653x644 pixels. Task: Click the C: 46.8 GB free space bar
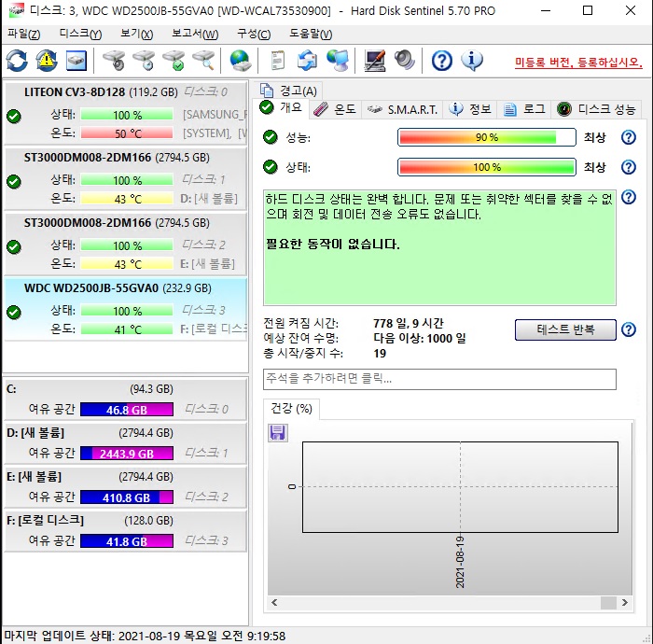tap(127, 410)
